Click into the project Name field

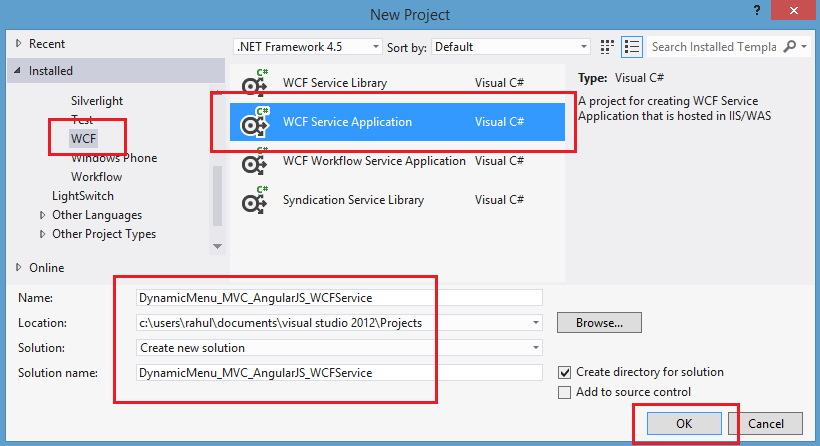(340, 297)
